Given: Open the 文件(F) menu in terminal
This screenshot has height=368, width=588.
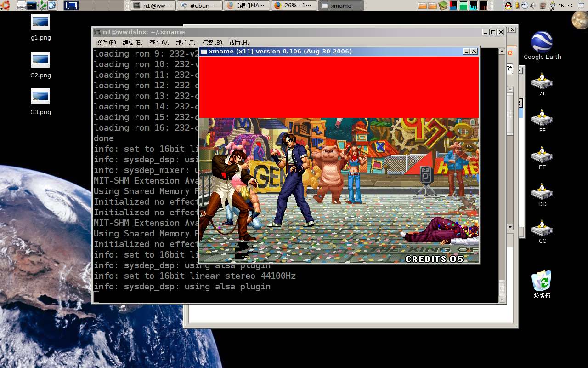Looking at the screenshot, I should [106, 42].
